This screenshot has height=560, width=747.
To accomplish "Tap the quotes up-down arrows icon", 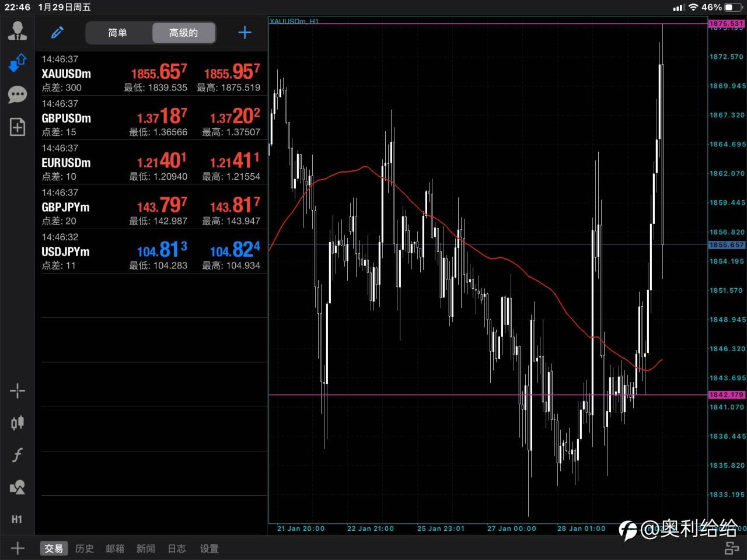I will (x=18, y=62).
